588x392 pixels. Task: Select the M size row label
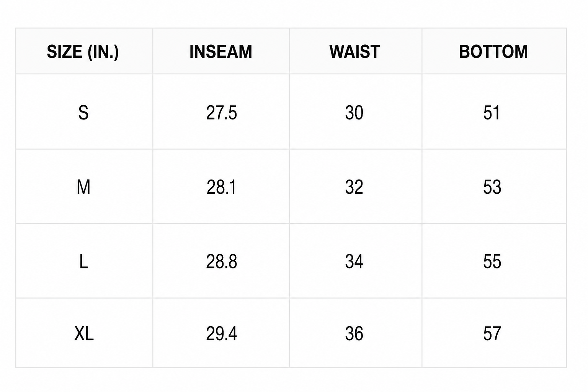coord(83,187)
